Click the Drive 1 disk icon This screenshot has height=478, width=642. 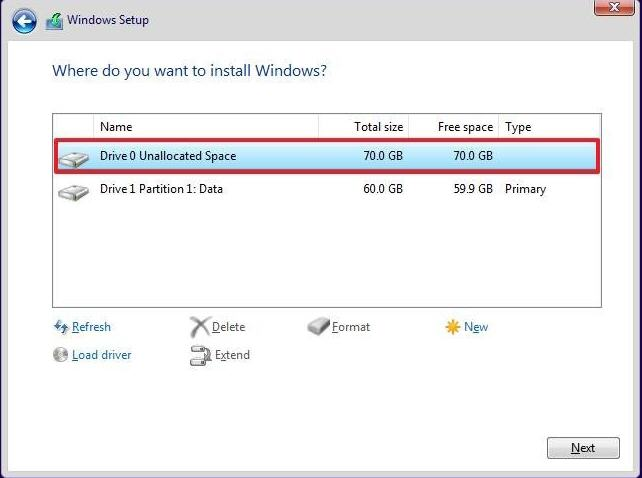tap(73, 192)
